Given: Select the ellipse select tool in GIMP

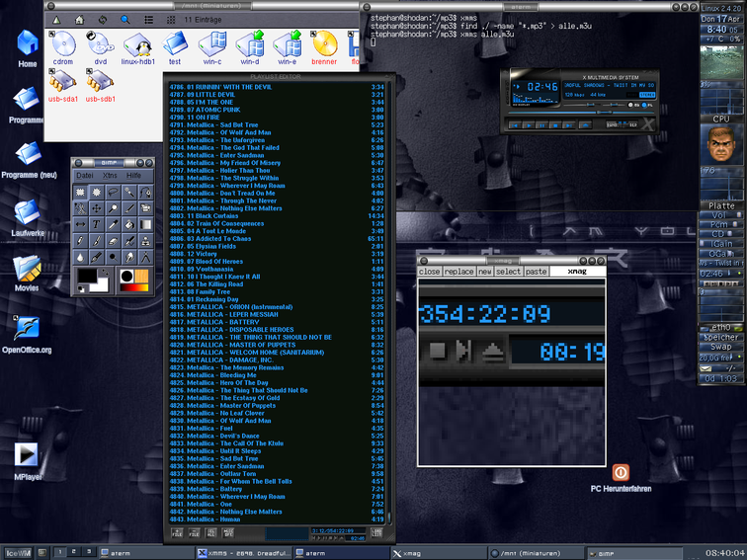Looking at the screenshot, I should (x=96, y=193).
